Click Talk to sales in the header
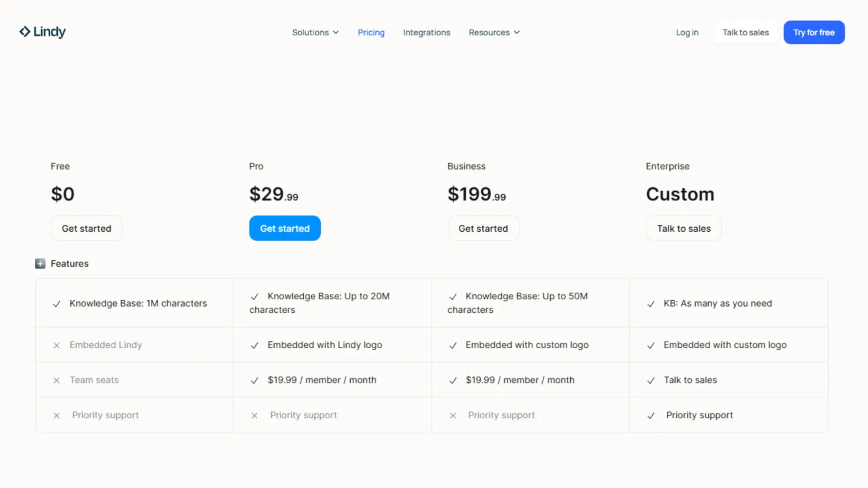This screenshot has height=488, width=868. 745,32
